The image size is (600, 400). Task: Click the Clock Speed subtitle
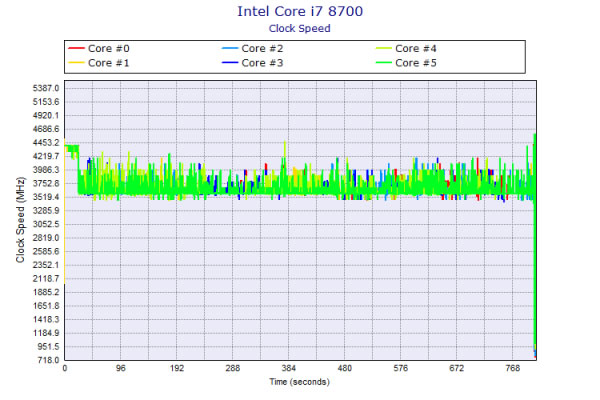pyautogui.click(x=300, y=28)
